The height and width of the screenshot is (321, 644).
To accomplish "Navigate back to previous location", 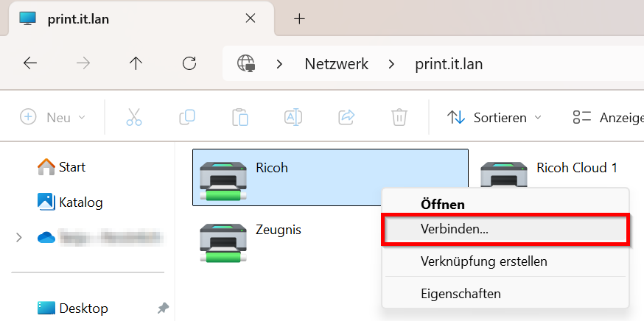I will point(30,63).
